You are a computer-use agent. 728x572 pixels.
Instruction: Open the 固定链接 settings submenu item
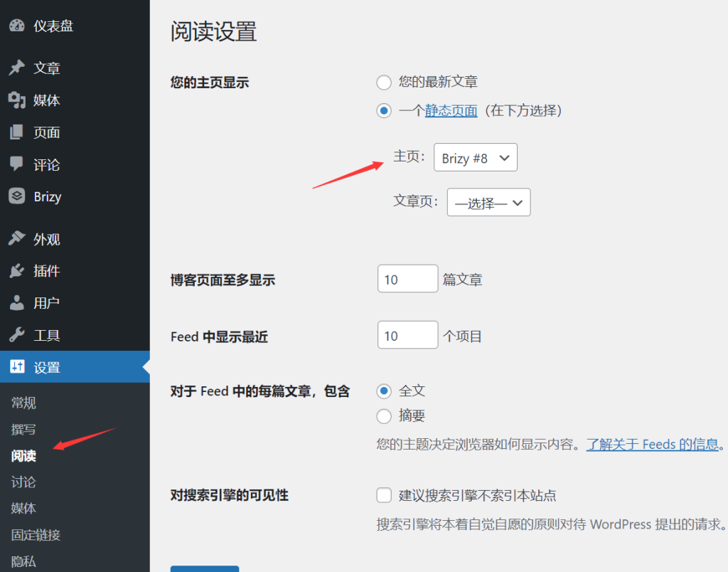click(x=36, y=535)
